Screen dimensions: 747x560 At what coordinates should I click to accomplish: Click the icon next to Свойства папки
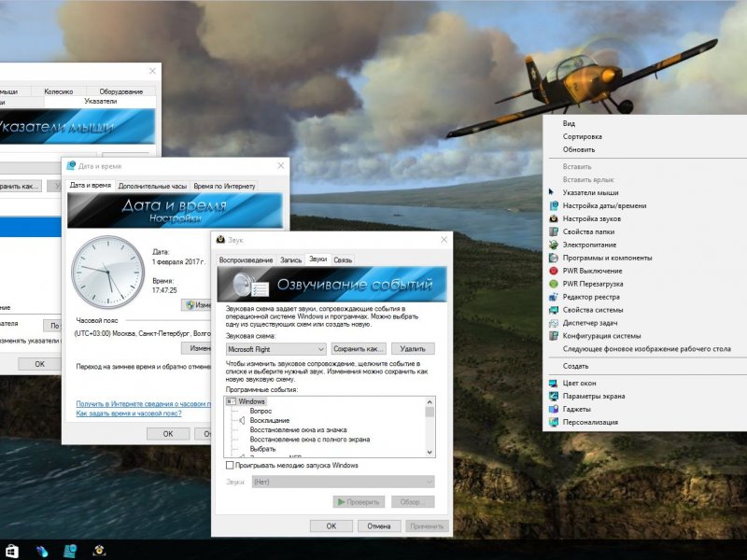point(554,231)
